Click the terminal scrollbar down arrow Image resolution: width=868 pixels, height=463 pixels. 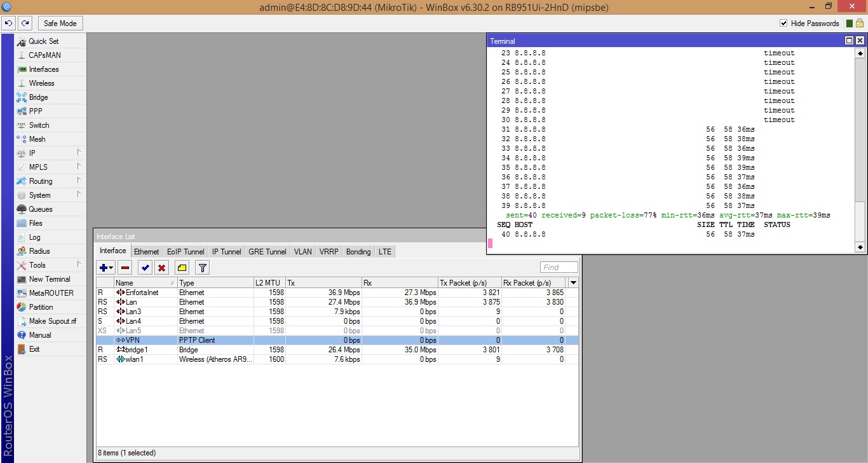pos(860,247)
